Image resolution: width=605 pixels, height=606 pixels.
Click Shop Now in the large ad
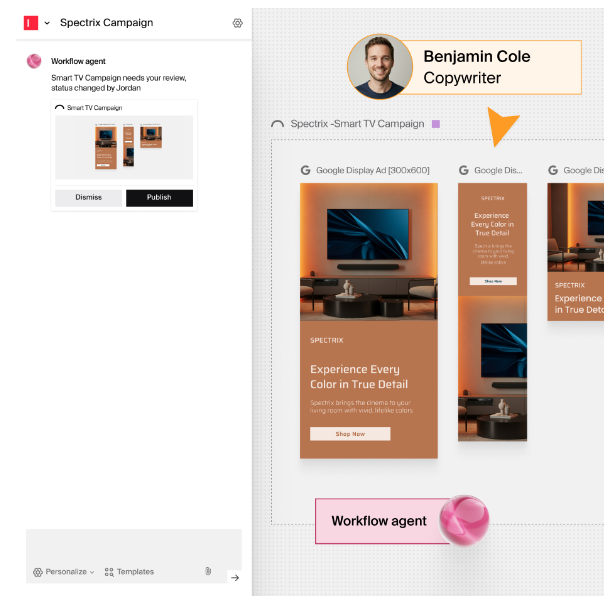(350, 434)
